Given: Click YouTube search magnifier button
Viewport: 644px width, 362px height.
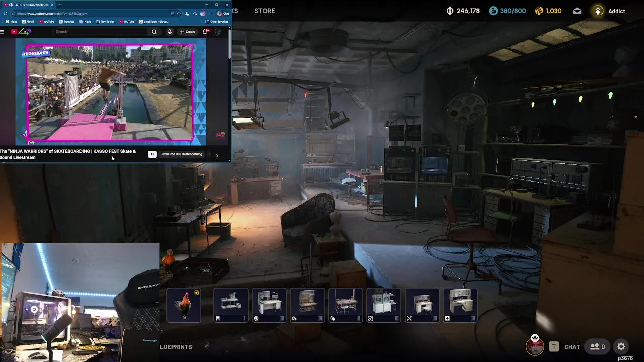Looking at the screenshot, I should pyautogui.click(x=154, y=32).
